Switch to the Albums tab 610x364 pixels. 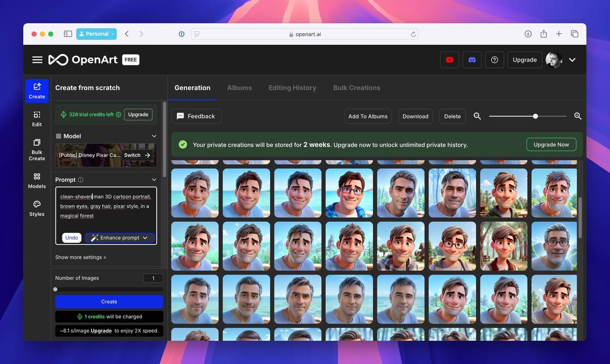239,88
